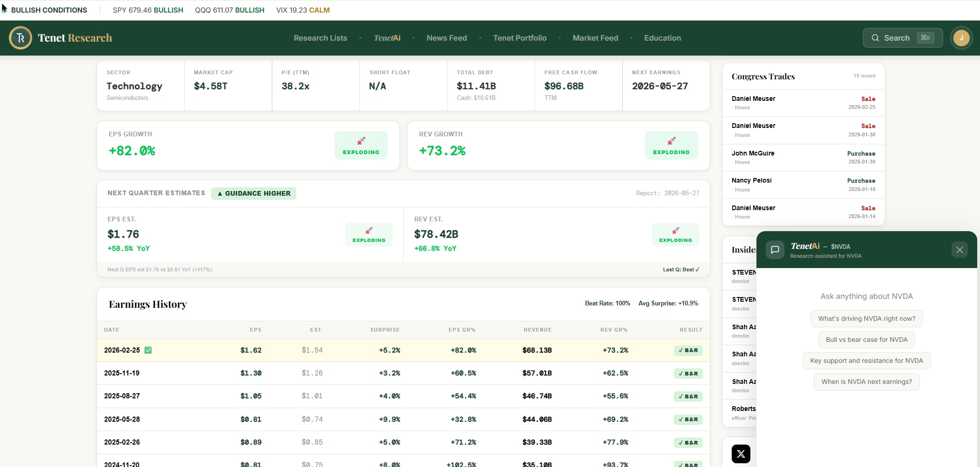The height and width of the screenshot is (467, 980).
Task: Select the 2026-02-25 earnings date
Action: tap(122, 350)
